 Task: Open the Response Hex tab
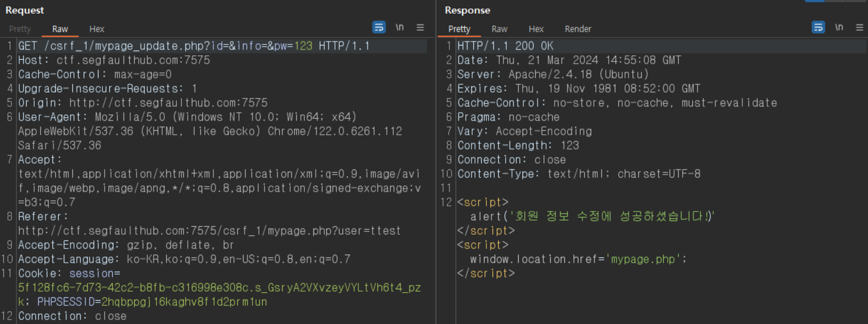[536, 29]
